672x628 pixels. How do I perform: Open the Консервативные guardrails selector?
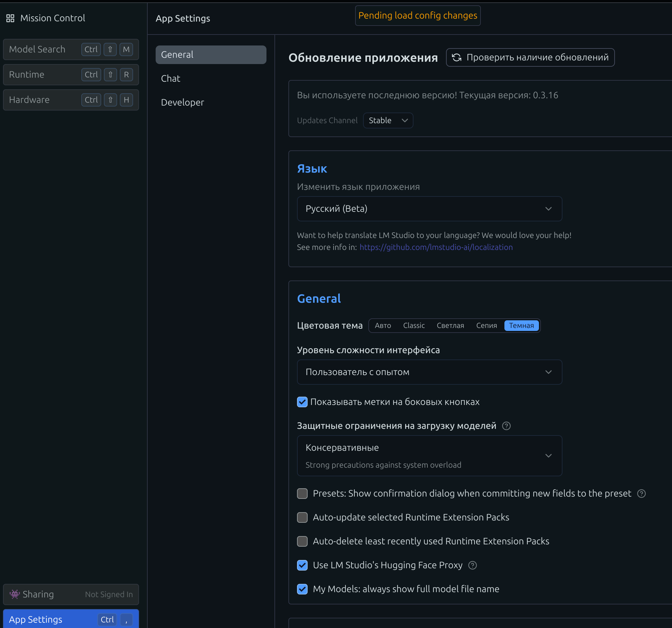[x=429, y=455]
